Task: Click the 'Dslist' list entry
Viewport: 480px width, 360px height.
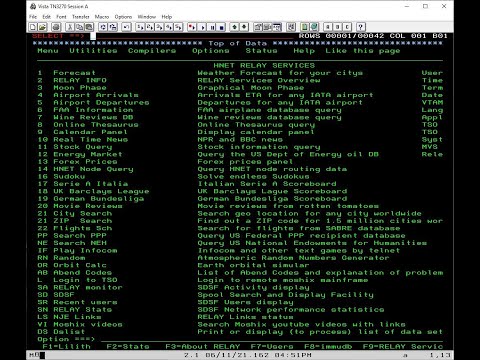Action: [69, 332]
